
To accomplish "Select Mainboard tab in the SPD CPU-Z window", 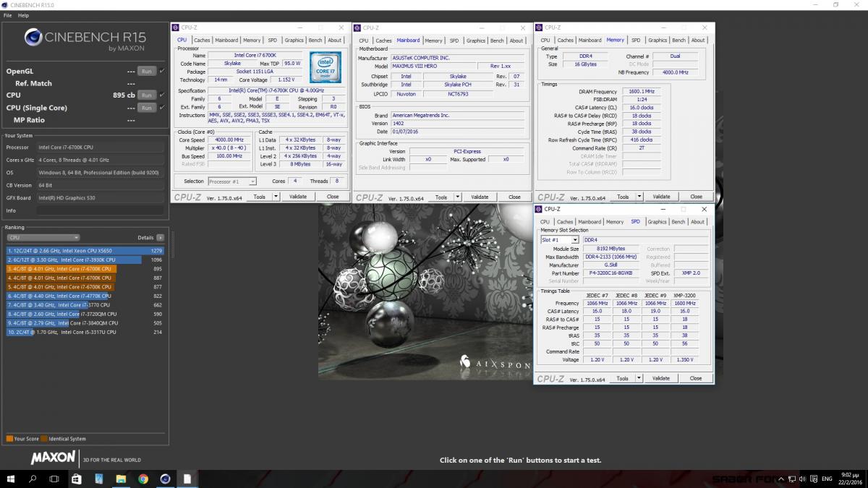I will (x=589, y=222).
